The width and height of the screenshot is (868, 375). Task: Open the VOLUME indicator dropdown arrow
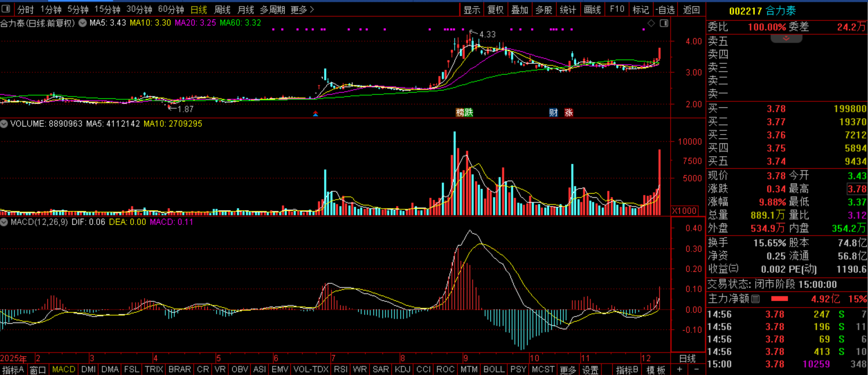[x=4, y=124]
